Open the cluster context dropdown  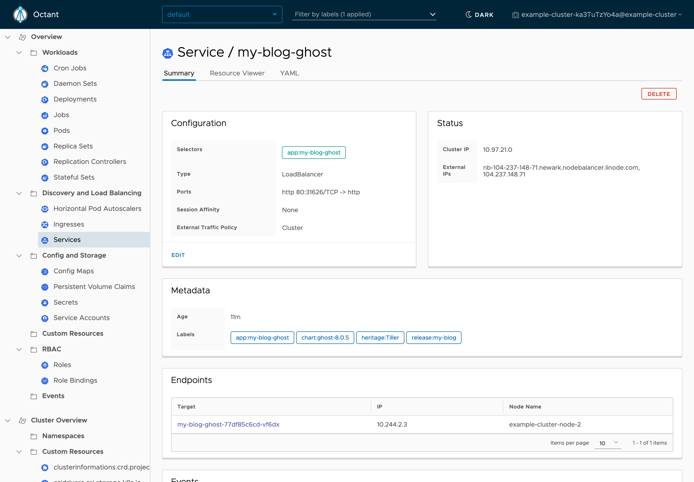click(x=597, y=15)
